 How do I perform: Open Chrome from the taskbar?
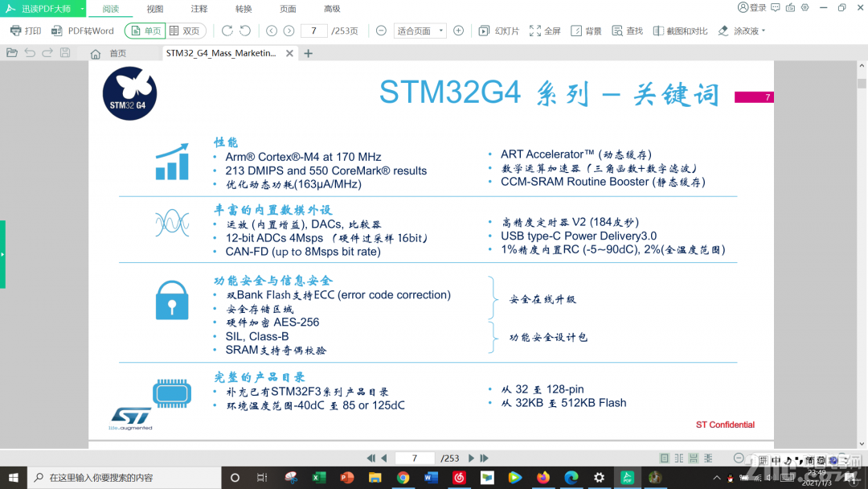coord(403,478)
